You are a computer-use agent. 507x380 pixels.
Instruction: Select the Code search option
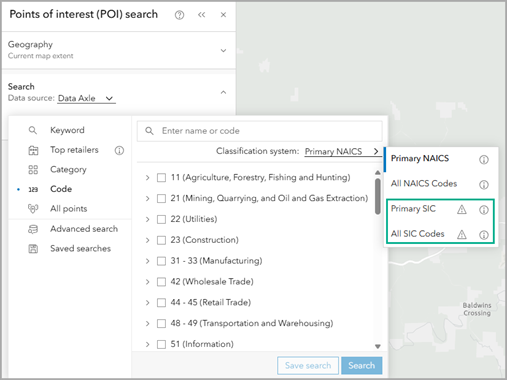point(61,189)
